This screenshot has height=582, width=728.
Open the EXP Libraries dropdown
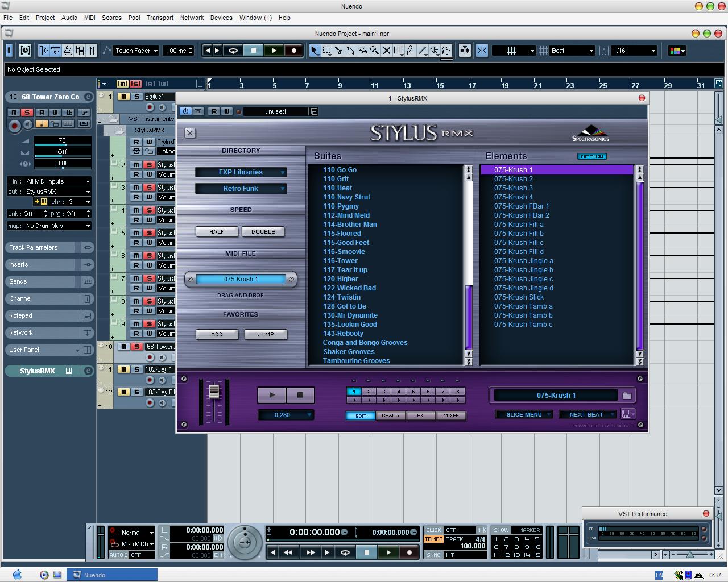[241, 172]
